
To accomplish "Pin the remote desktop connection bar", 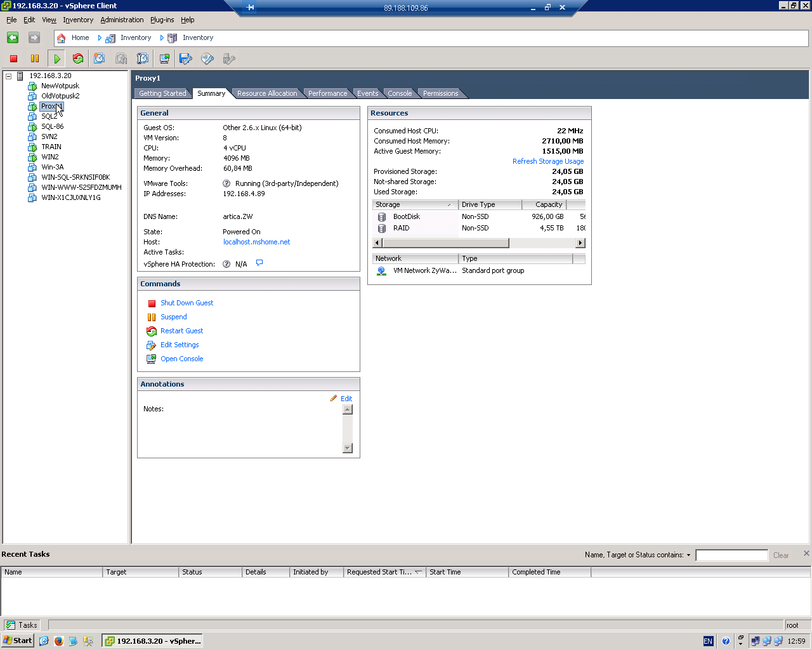I will [251, 8].
